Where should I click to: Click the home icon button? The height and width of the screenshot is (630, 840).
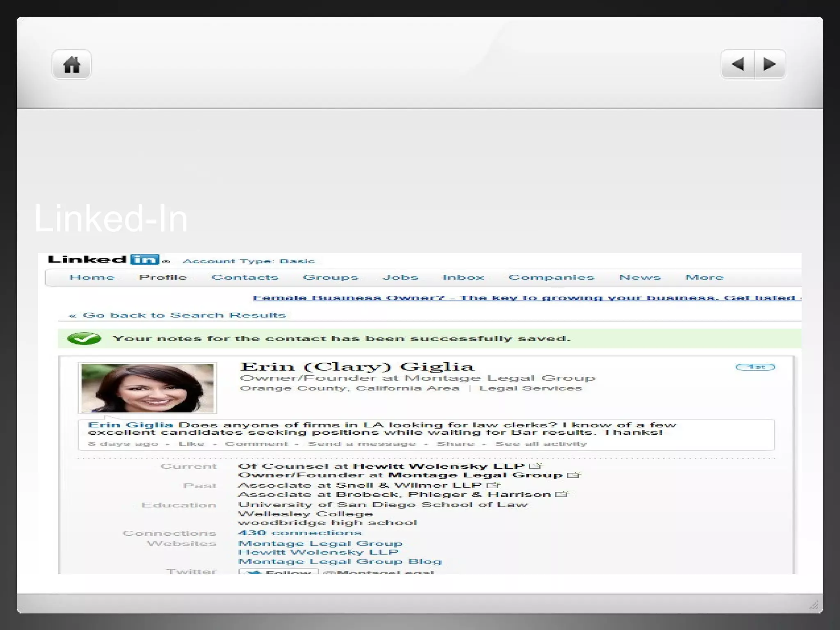pos(71,64)
